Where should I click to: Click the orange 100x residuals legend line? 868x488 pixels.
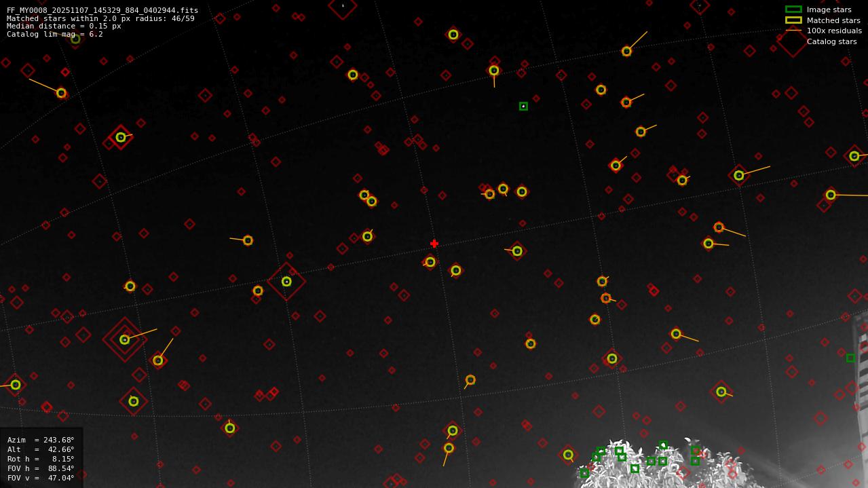click(793, 31)
